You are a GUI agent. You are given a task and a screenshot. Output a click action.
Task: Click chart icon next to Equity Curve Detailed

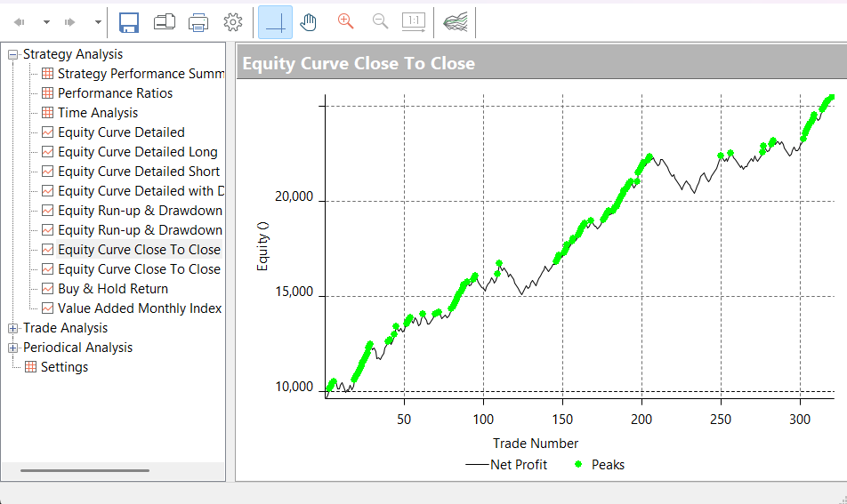(x=47, y=132)
